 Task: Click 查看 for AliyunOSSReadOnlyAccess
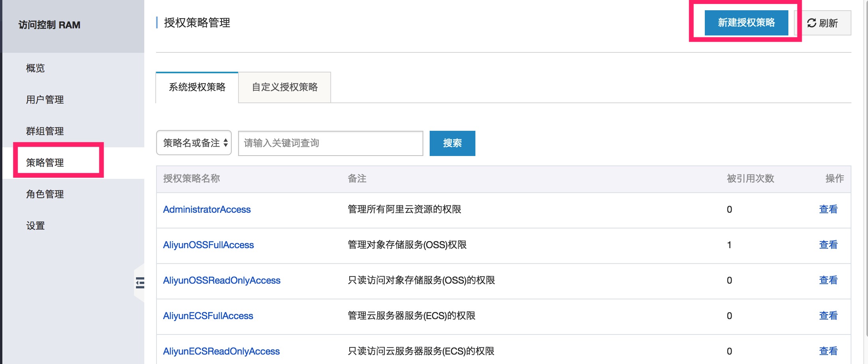(x=828, y=280)
